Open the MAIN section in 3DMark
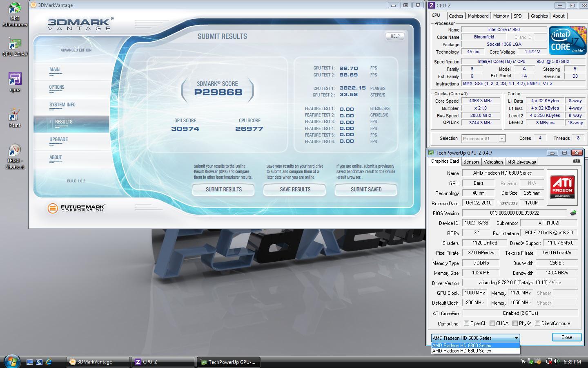This screenshot has width=588, height=368. coord(54,70)
